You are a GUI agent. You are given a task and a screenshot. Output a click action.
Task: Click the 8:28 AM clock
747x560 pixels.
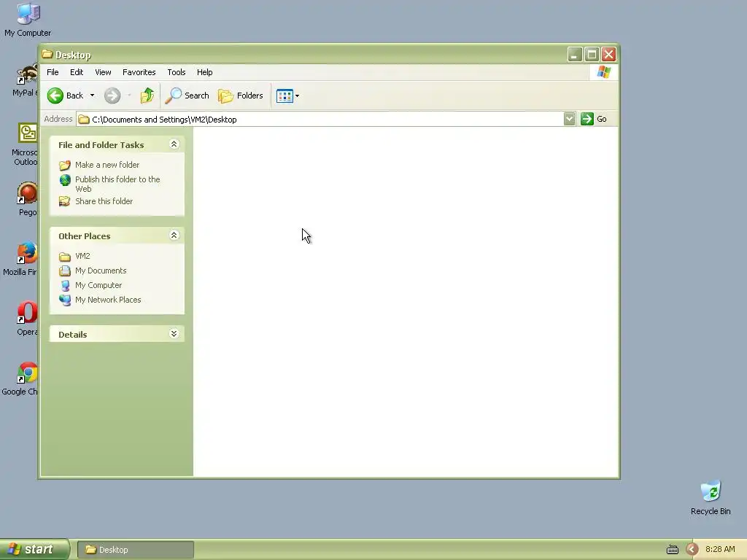click(x=720, y=550)
